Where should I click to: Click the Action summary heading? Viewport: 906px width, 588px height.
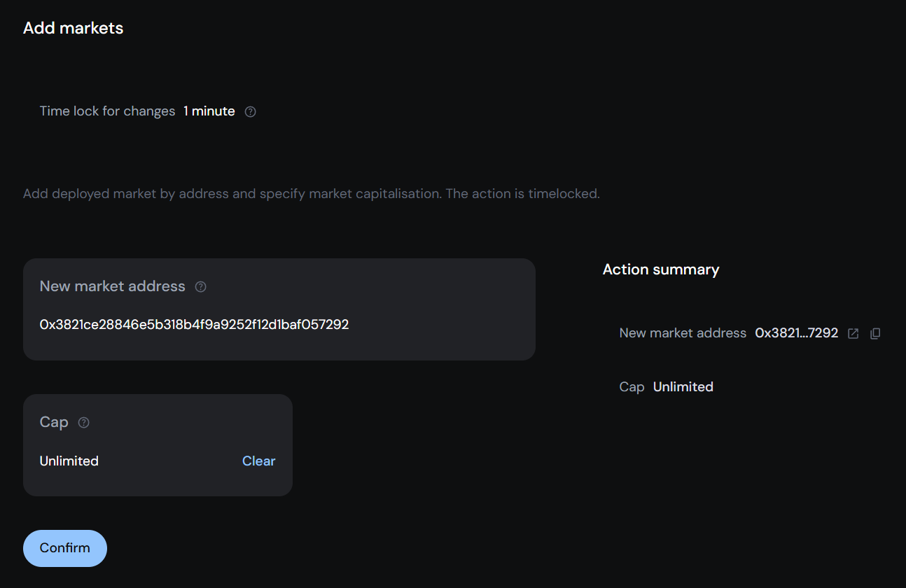coord(661,269)
